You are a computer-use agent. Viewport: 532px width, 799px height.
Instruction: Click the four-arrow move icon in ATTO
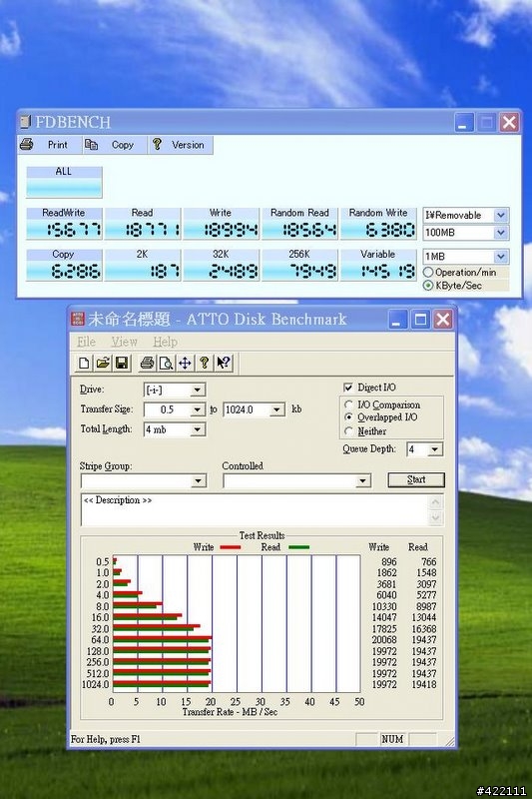185,363
